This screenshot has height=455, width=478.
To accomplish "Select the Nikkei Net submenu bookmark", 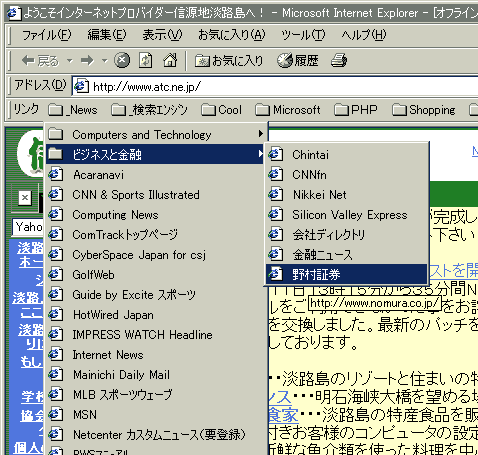I will pyautogui.click(x=347, y=195).
